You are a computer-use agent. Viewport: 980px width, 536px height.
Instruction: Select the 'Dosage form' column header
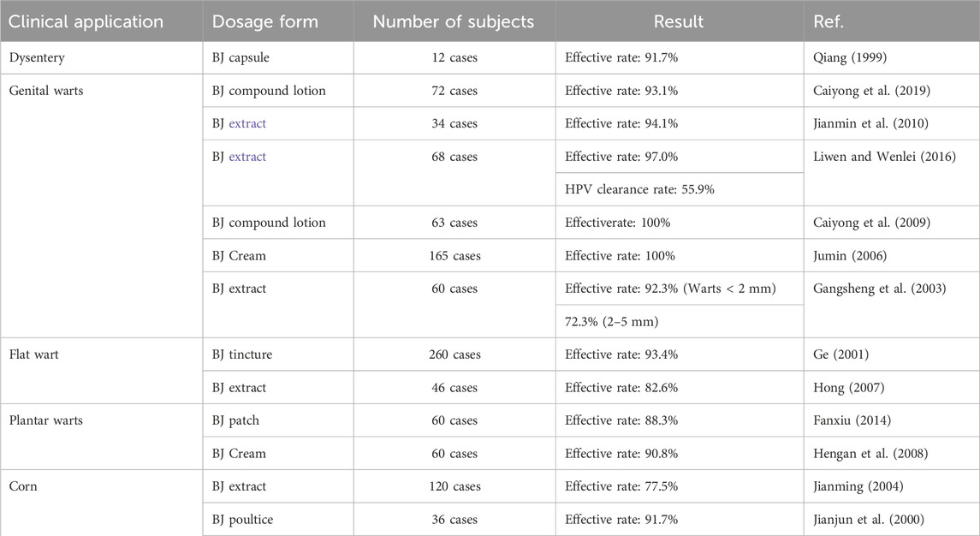click(x=265, y=22)
